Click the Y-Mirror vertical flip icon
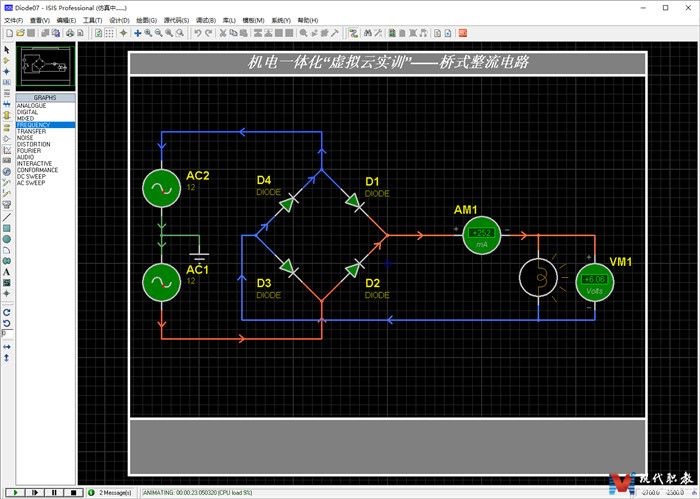The width and height of the screenshot is (700, 499). click(x=7, y=358)
